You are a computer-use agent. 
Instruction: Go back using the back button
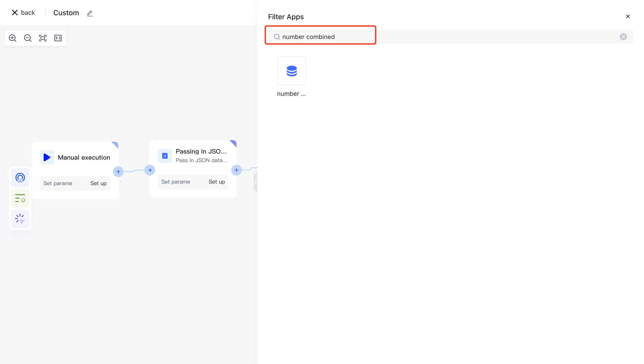pos(23,13)
